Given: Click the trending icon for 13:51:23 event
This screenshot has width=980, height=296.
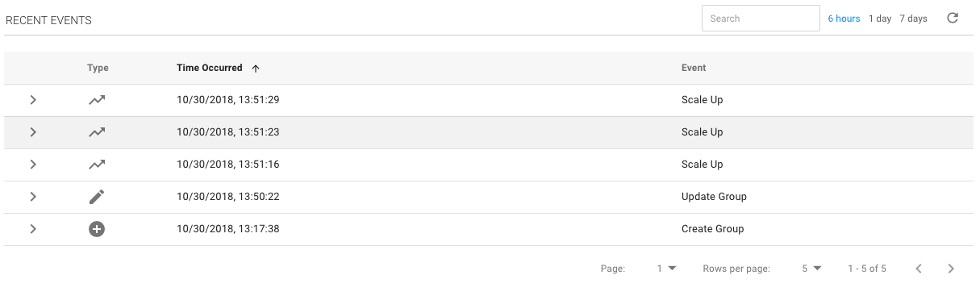Looking at the screenshot, I should (97, 132).
